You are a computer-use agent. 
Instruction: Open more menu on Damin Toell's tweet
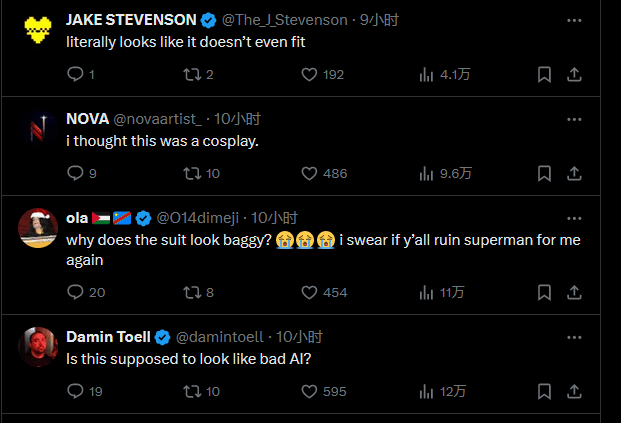click(x=574, y=336)
